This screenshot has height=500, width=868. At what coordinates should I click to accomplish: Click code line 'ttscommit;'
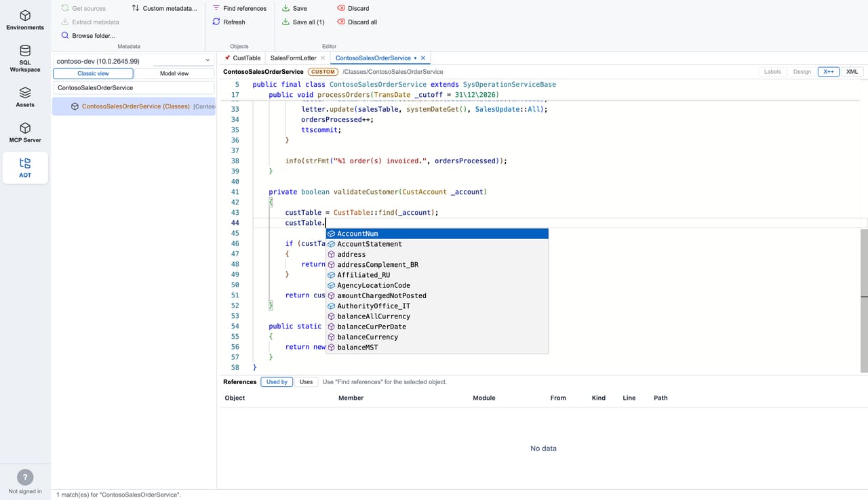pyautogui.click(x=321, y=130)
